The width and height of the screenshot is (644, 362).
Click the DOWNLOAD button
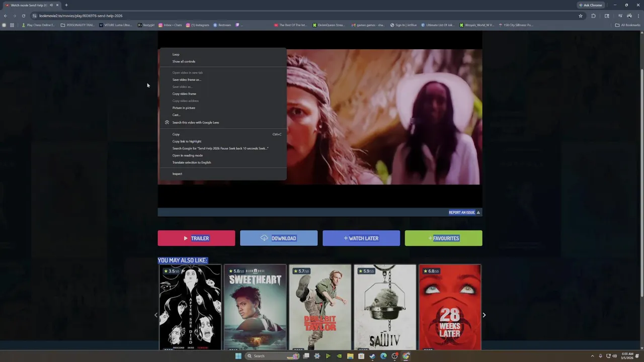pos(279,238)
